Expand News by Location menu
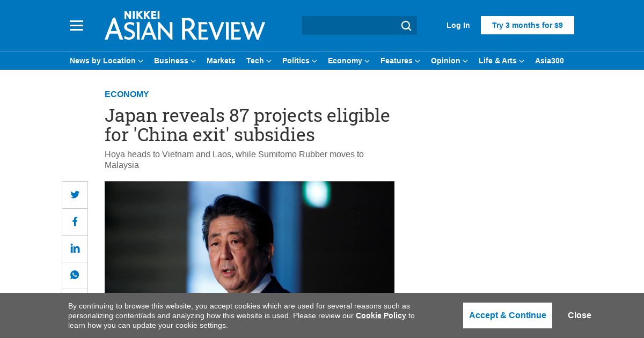The height and width of the screenshot is (338, 644). point(106,61)
